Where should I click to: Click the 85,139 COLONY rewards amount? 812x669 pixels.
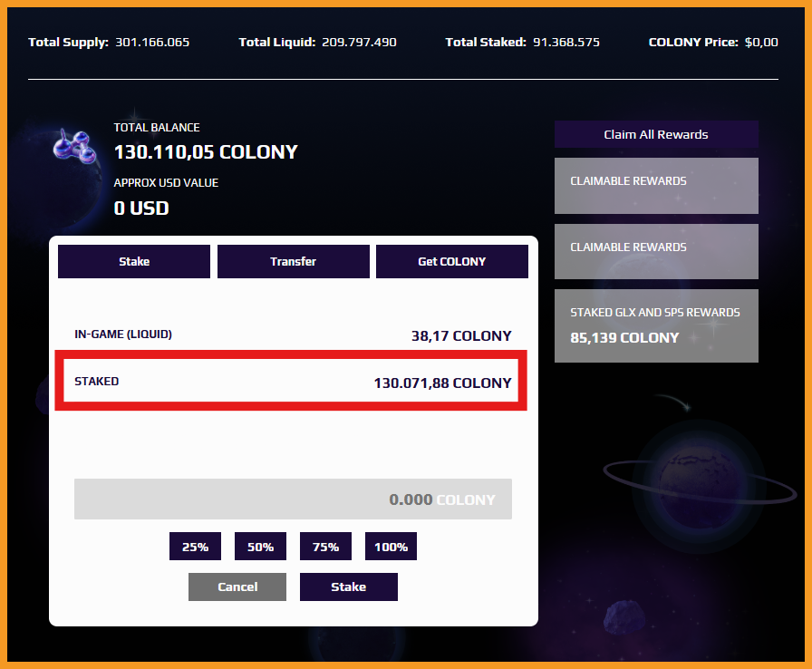point(624,338)
